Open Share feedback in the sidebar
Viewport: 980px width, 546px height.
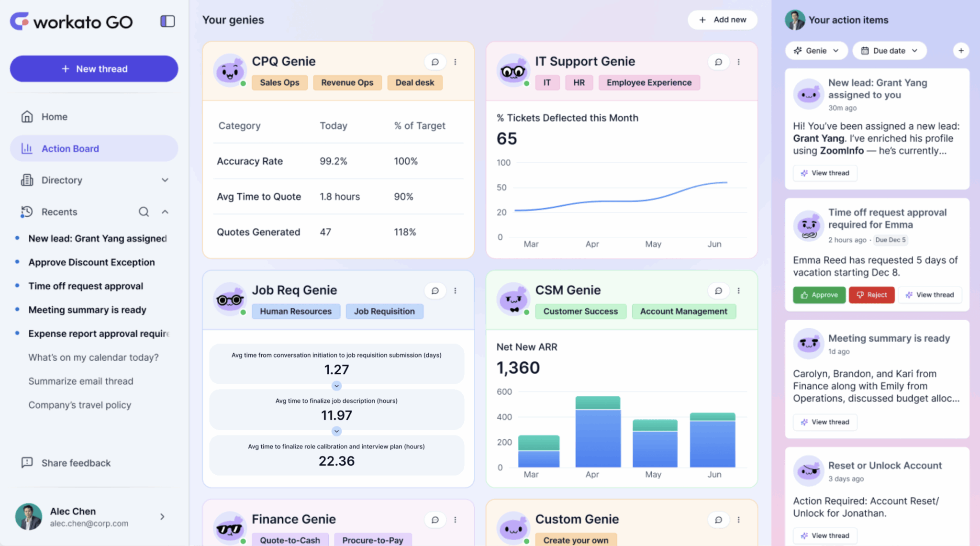click(66, 463)
